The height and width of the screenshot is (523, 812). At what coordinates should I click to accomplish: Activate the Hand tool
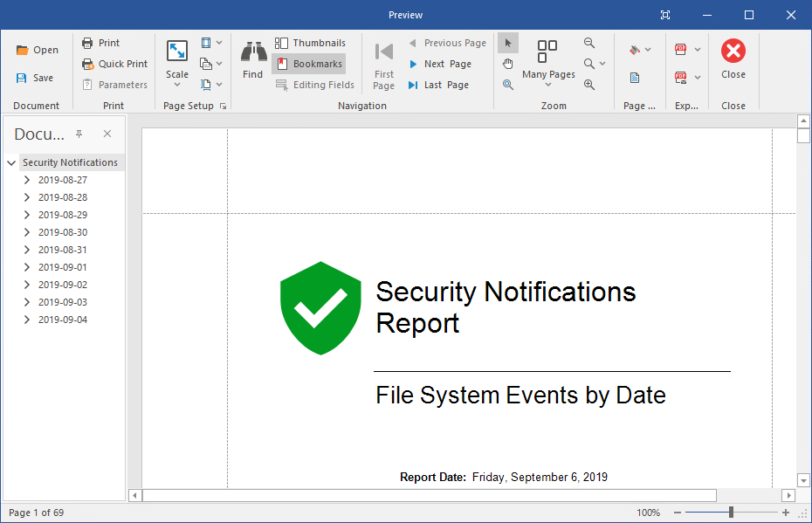[x=508, y=64]
